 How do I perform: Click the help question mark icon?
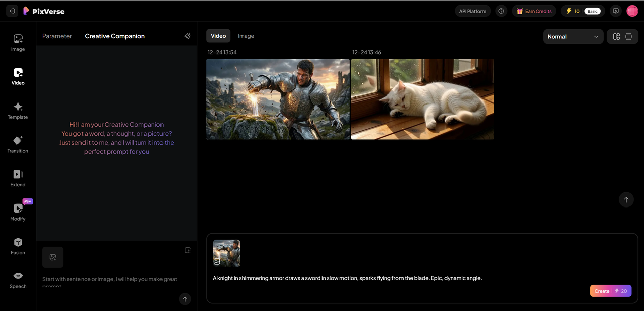click(501, 11)
